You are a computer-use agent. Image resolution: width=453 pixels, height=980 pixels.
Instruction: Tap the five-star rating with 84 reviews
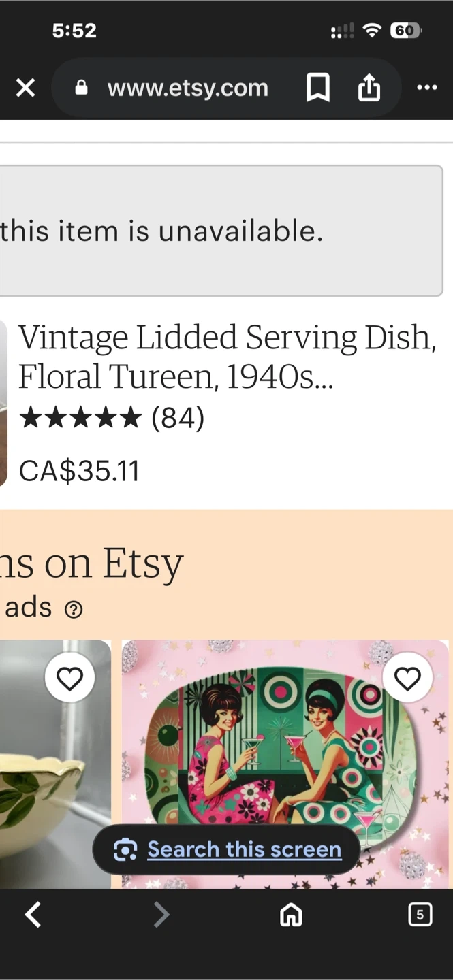pos(112,417)
